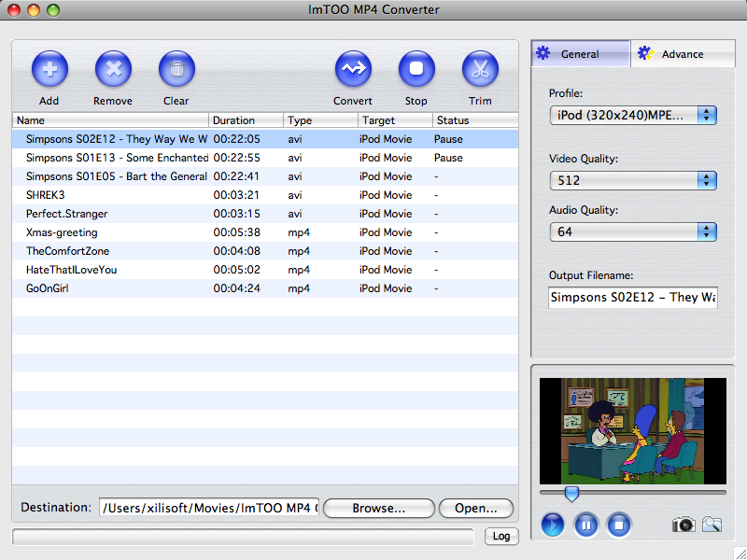Screen dimensions: 747x560
Task: Open the Audio Quality dropdown
Action: tap(633, 231)
